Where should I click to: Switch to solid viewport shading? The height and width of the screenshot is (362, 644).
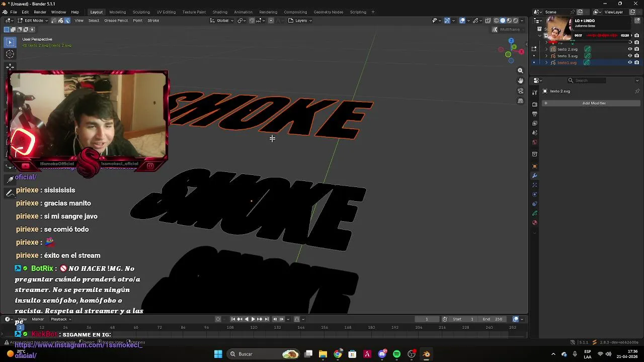tap(502, 21)
